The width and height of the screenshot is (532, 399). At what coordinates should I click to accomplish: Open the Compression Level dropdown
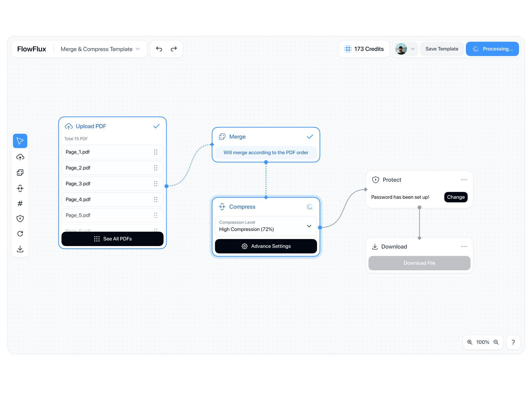click(266, 226)
